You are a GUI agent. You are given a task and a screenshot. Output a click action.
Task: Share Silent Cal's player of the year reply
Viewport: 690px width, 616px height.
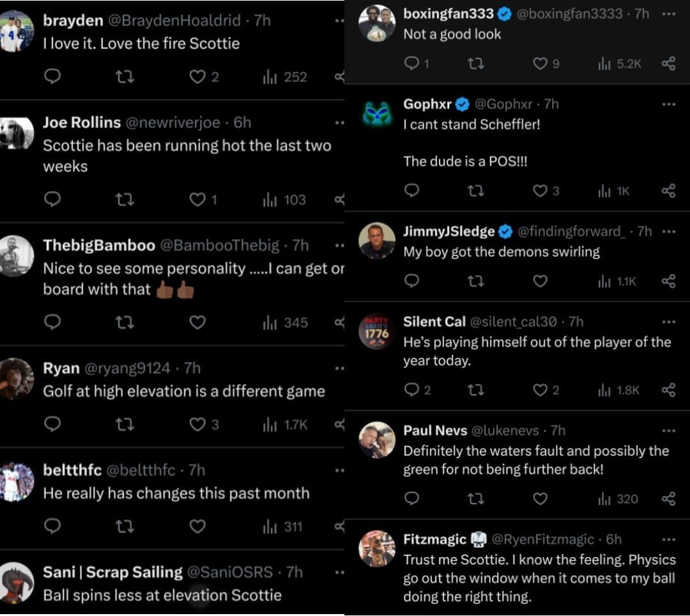[668, 389]
